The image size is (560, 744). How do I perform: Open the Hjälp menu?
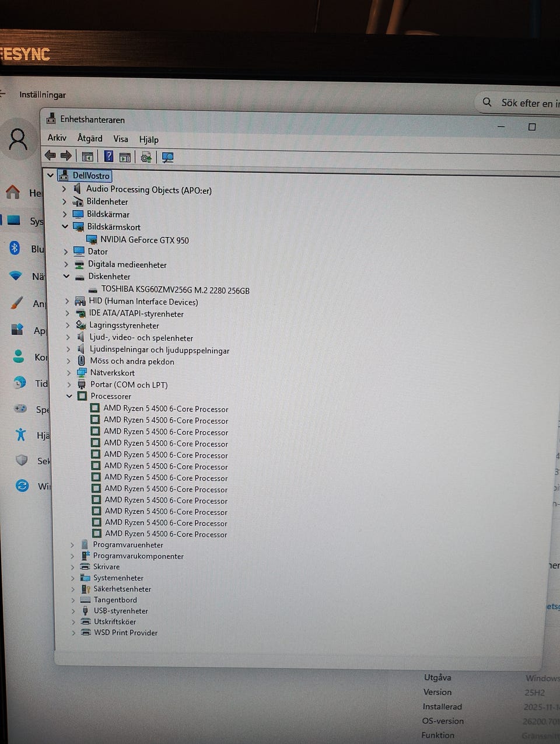coord(149,139)
